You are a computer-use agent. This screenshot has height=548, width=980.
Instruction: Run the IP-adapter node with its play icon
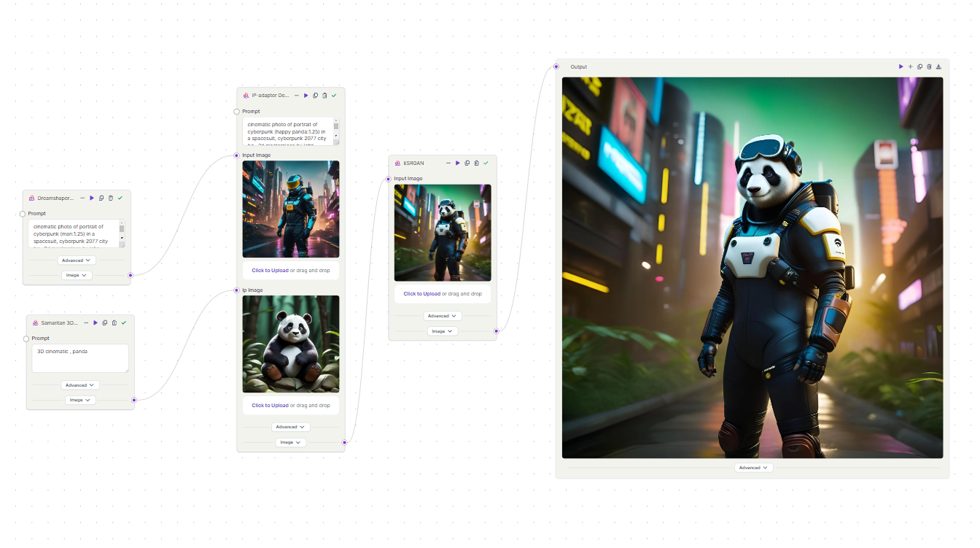point(306,96)
